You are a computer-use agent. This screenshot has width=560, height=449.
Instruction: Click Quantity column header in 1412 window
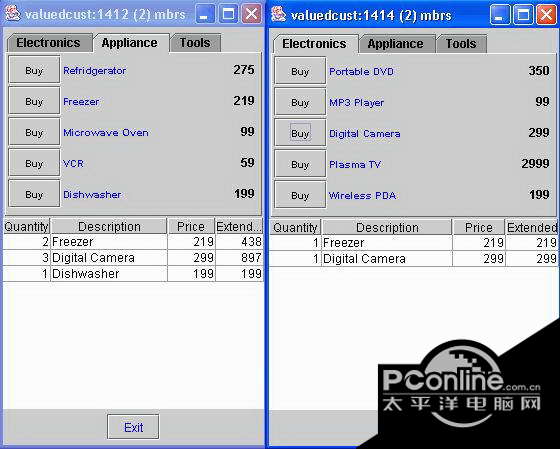click(x=26, y=226)
